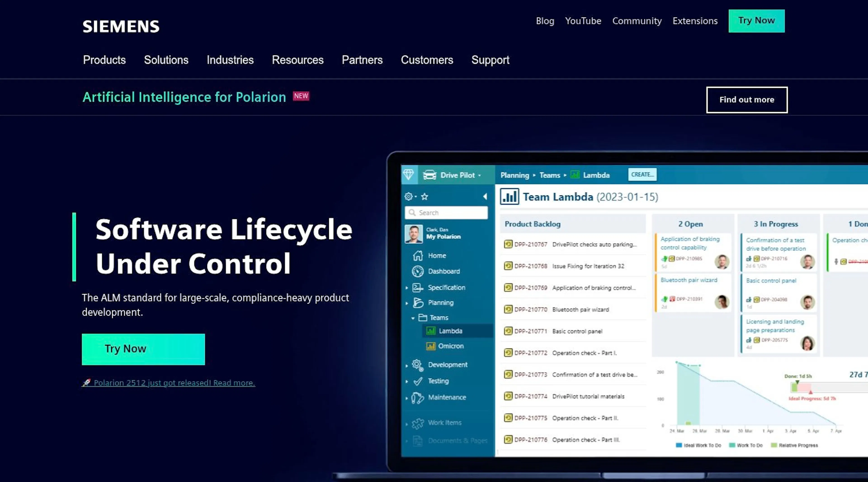Click work item icon for DPP-210772
This screenshot has height=482, width=868.
(508, 352)
